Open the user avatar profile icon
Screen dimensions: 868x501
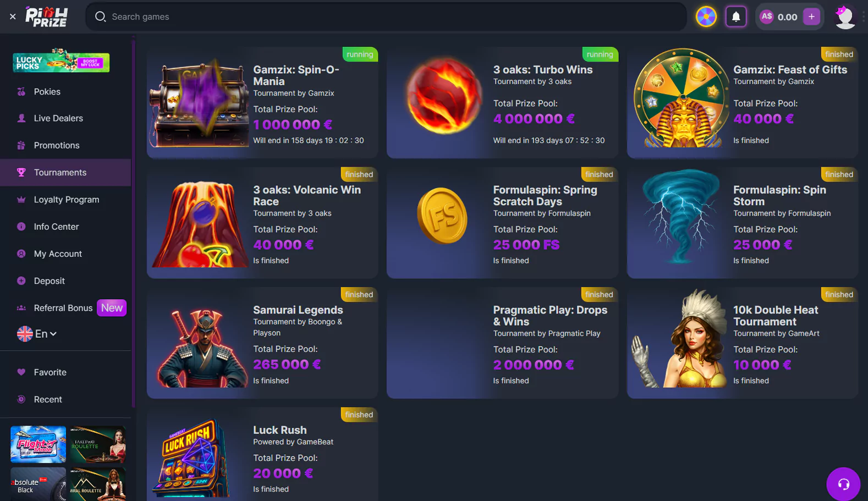click(x=844, y=17)
